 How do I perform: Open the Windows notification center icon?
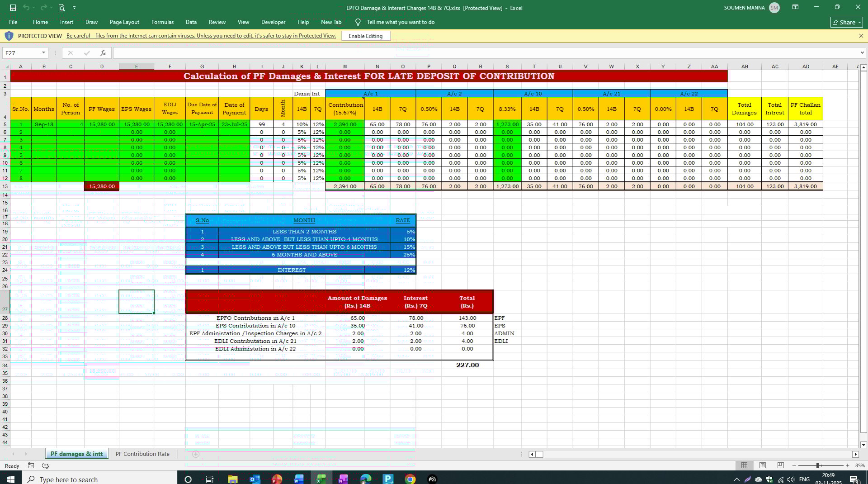(854, 479)
